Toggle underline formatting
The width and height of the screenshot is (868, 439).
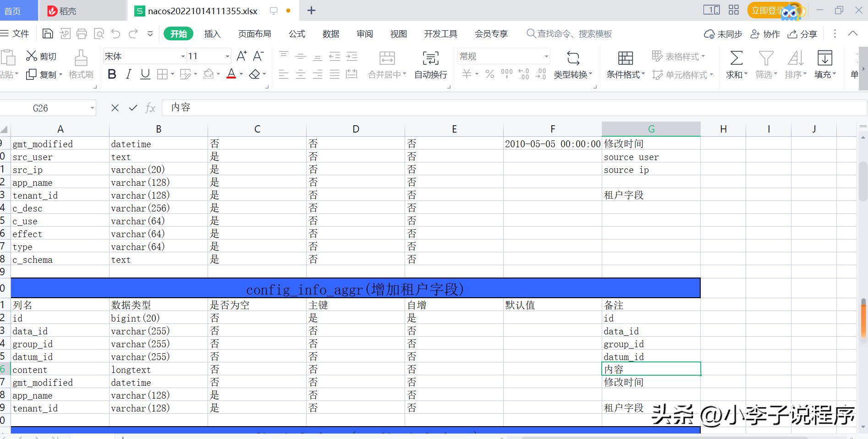[145, 74]
